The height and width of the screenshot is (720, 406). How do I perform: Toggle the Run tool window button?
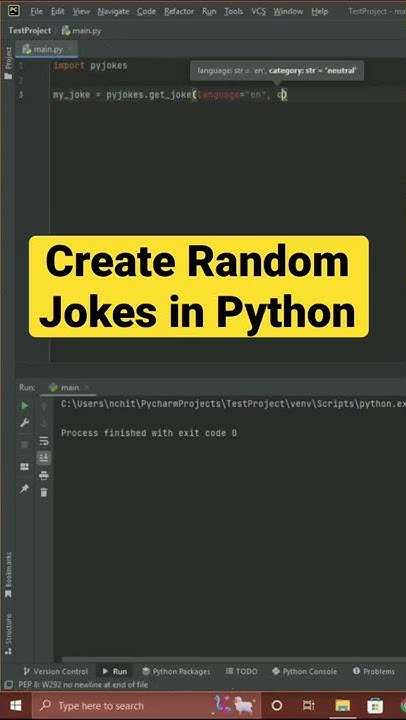tap(115, 671)
